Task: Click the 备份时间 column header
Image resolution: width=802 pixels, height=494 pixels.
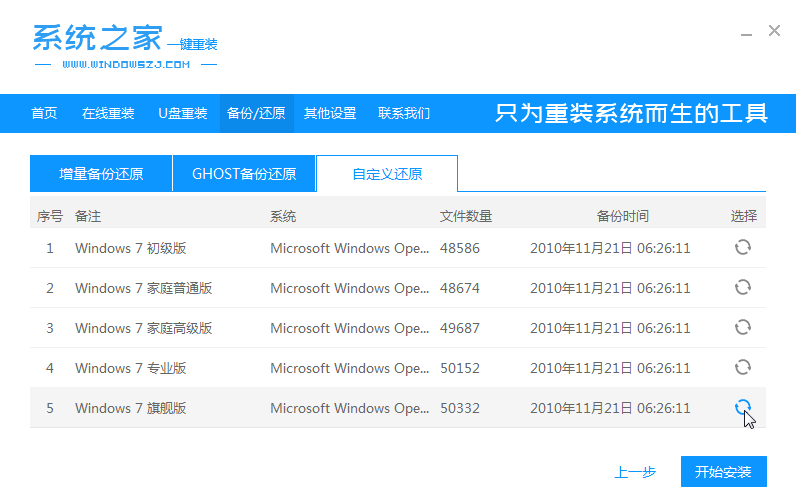Action: 622,216
